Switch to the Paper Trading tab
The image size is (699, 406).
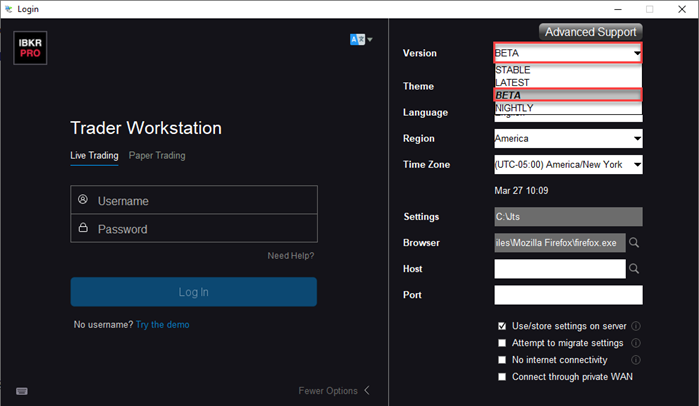(x=157, y=156)
